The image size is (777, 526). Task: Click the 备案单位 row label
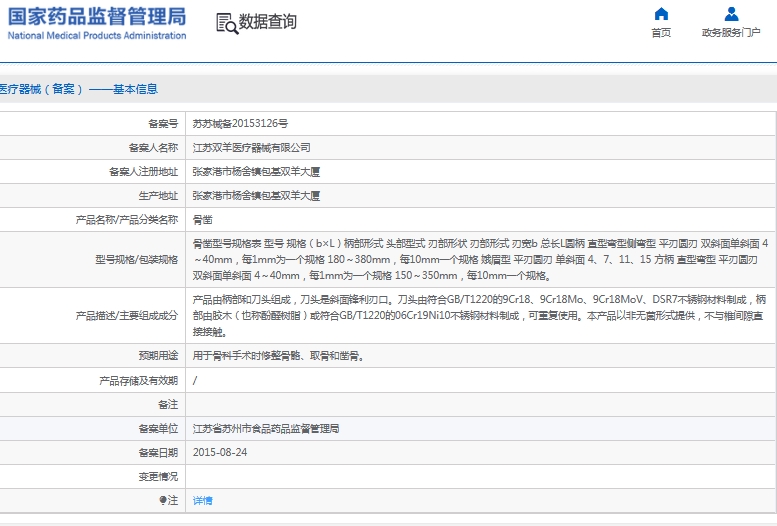pos(158,429)
